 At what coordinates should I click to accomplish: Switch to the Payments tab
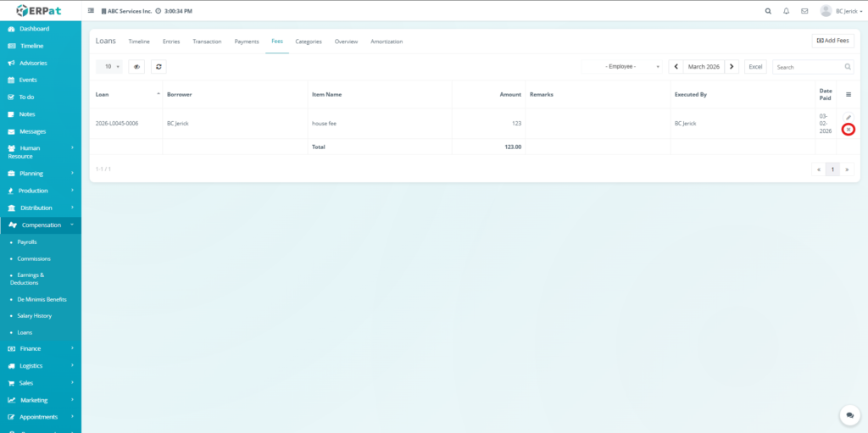(x=247, y=42)
